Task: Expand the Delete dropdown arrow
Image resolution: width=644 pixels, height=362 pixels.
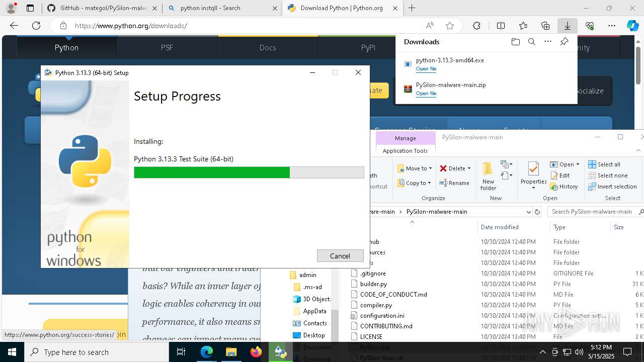Action: pyautogui.click(x=469, y=168)
